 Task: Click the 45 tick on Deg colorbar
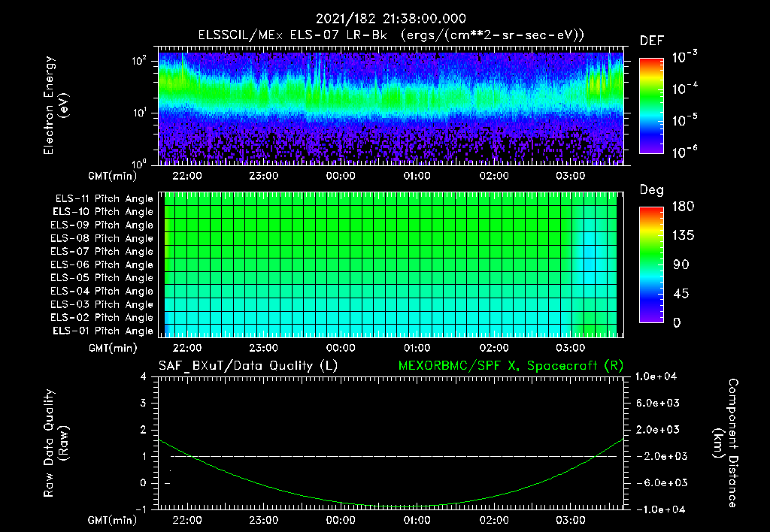click(681, 294)
